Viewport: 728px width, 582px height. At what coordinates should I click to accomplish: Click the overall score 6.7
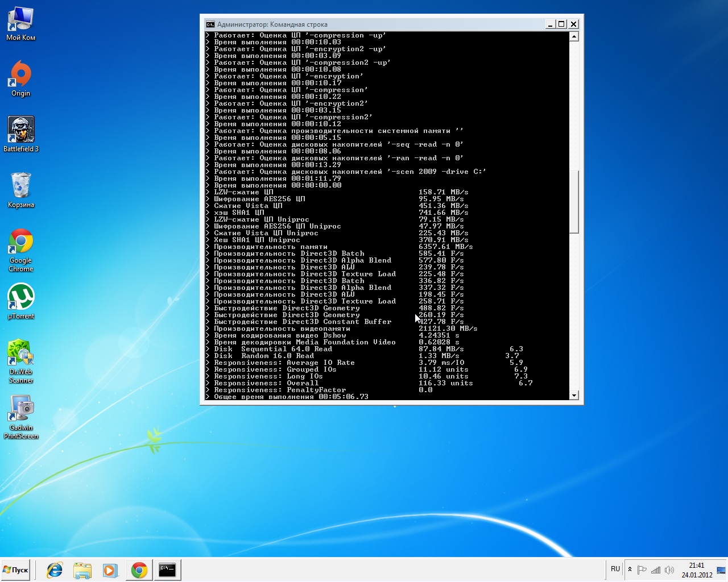click(526, 383)
